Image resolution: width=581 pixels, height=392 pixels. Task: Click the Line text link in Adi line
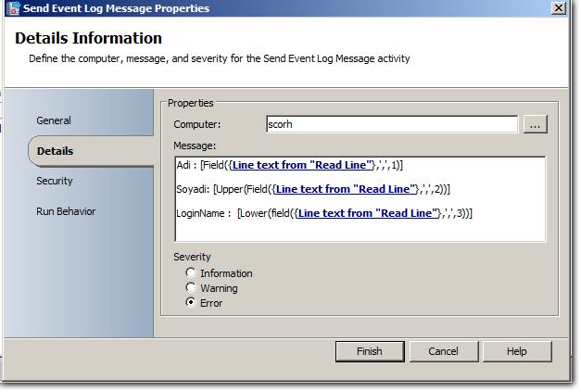point(302,165)
